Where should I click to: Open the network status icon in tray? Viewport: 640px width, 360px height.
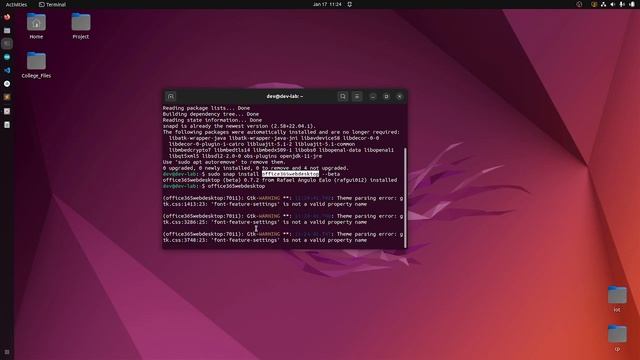603,4
